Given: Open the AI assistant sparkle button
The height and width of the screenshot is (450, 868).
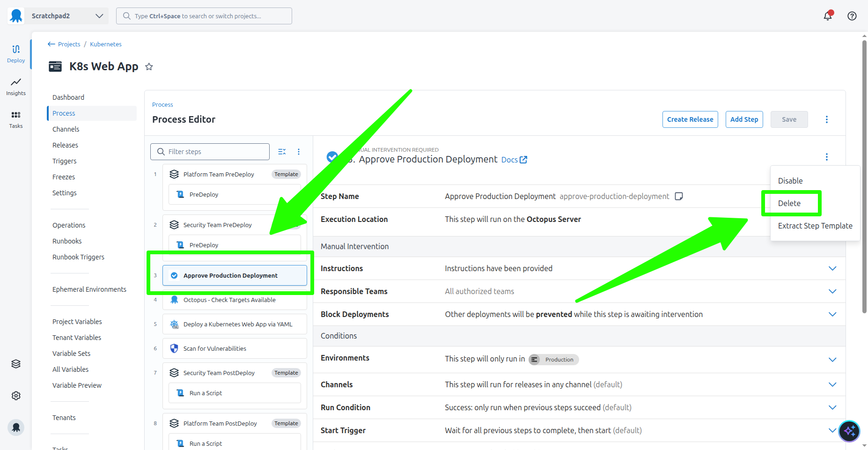Looking at the screenshot, I should (849, 431).
